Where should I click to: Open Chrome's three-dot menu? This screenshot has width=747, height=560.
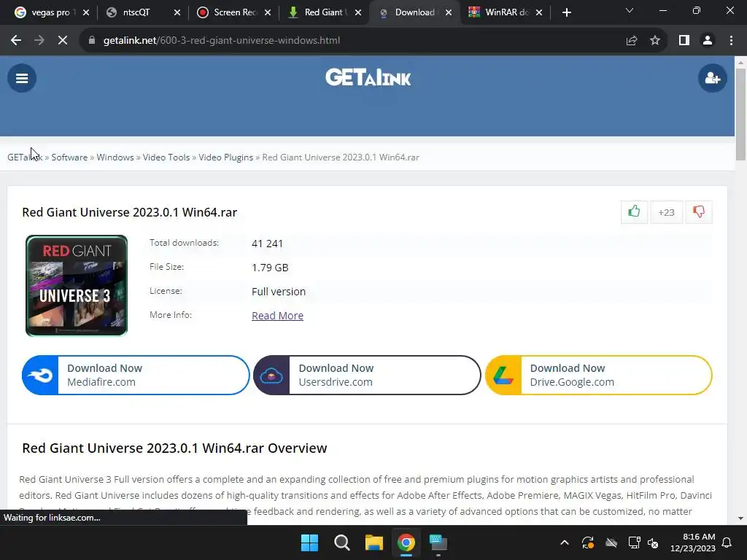tap(731, 41)
